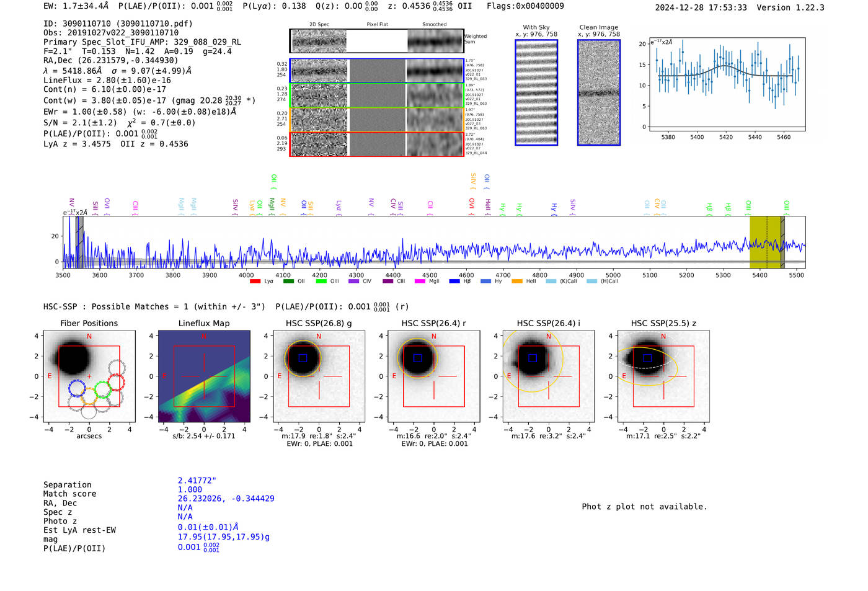Click the yellow highlighted band in the spectrum

point(766,242)
